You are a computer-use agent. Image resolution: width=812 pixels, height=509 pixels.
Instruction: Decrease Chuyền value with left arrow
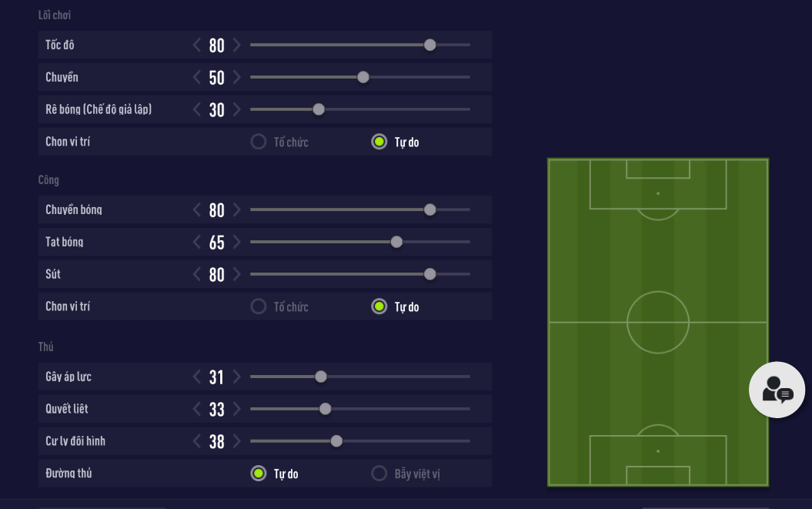[x=197, y=78]
